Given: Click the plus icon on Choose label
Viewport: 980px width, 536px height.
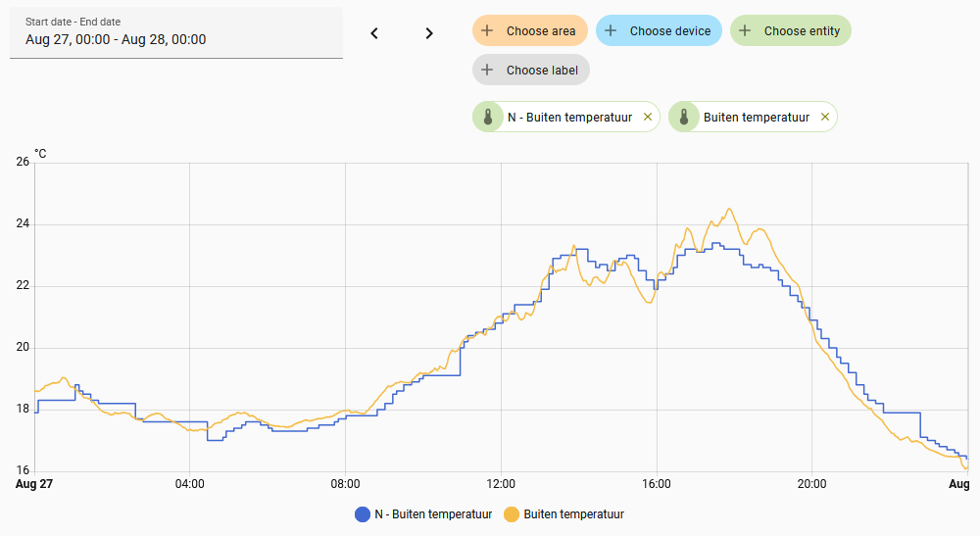Looking at the screenshot, I should [487, 71].
